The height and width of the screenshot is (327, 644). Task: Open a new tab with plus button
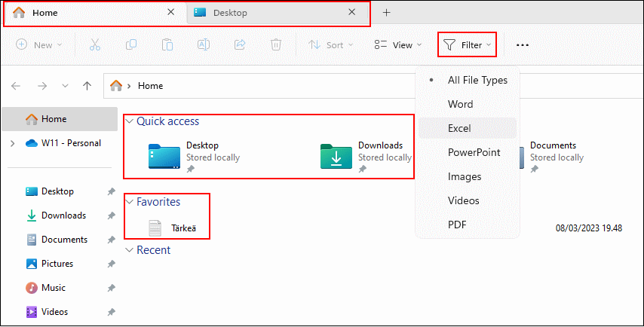point(387,13)
